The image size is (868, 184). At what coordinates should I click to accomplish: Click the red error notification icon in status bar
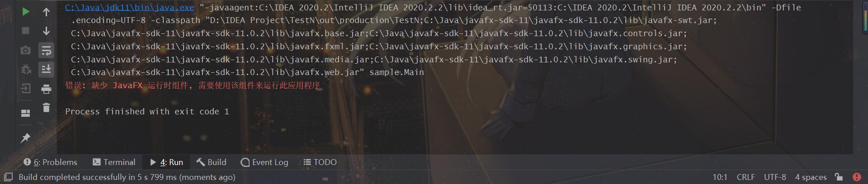pos(857,177)
